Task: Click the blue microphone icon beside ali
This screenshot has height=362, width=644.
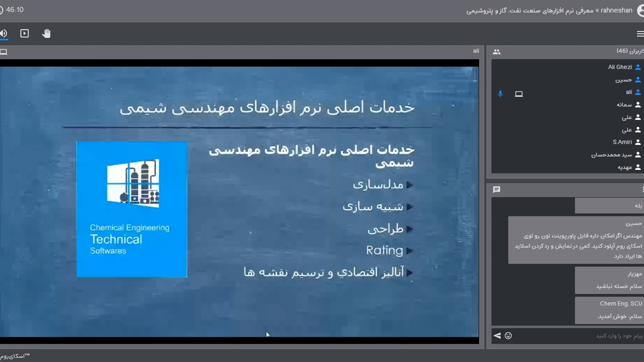Action: pyautogui.click(x=500, y=94)
